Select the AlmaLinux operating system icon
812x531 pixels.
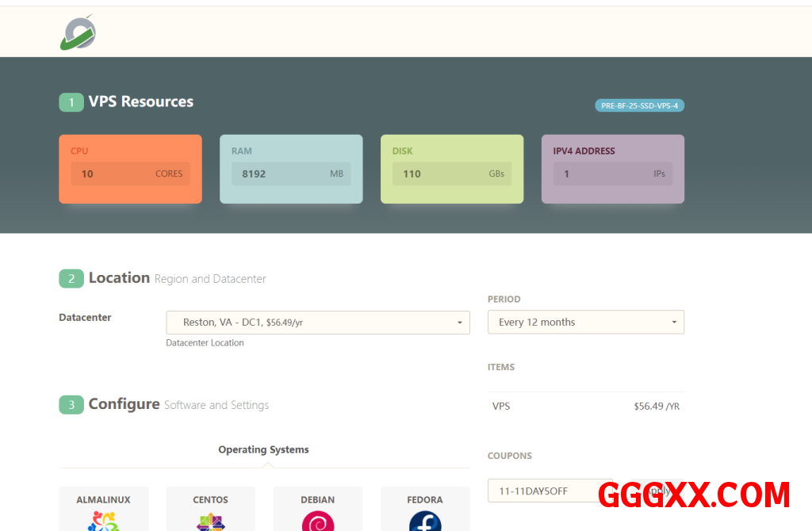pos(103,519)
